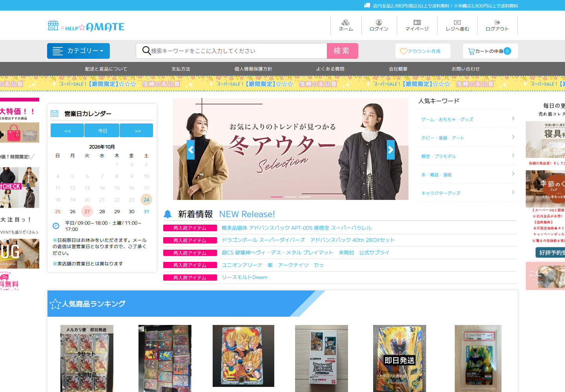The image size is (565, 392).
Task: Expand 模型・プラモデル keyword chevron
Action: pyautogui.click(x=513, y=155)
